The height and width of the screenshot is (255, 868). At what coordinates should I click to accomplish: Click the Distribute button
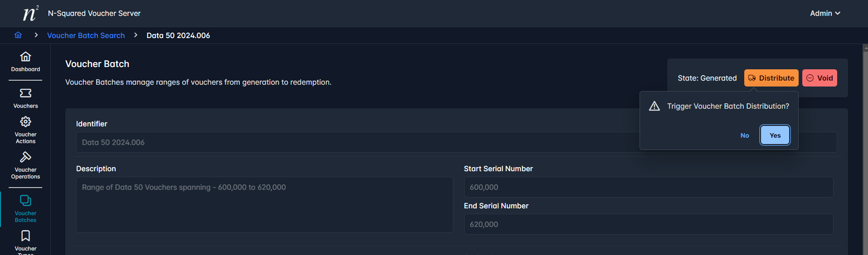coord(771,78)
